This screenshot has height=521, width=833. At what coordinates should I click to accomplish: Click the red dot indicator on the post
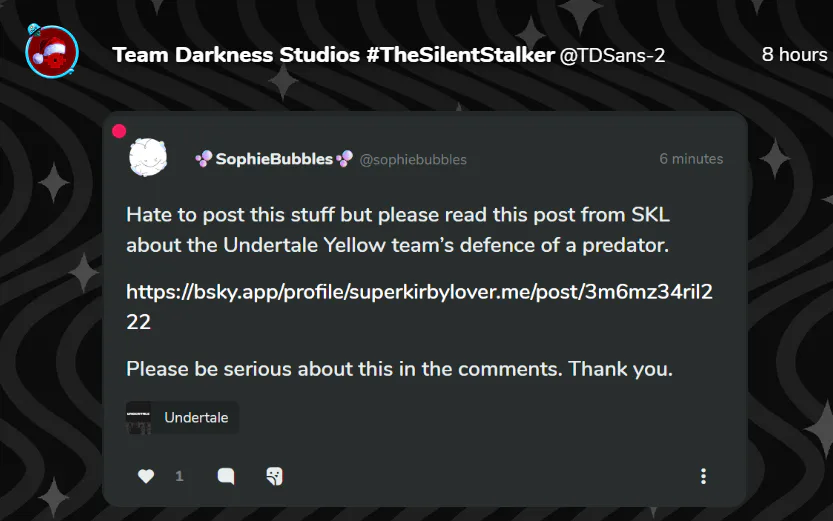[119, 131]
